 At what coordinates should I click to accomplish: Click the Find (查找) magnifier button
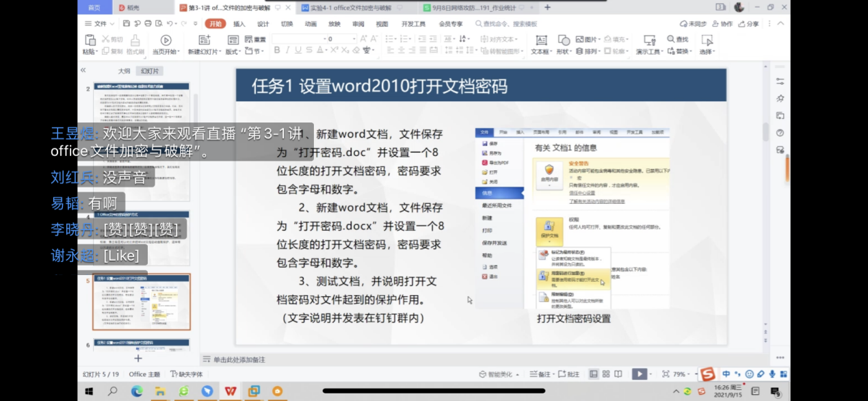point(677,39)
